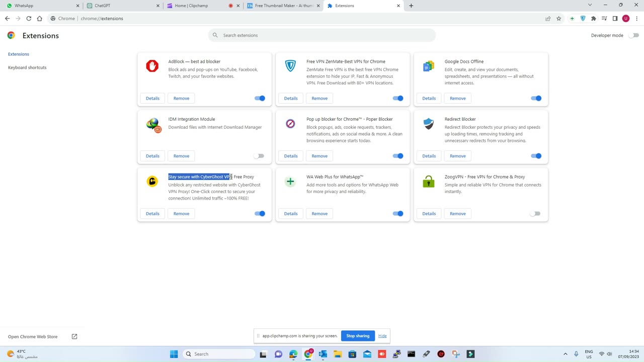
Task: Click the CyberGhost yellow ghost icon
Action: click(x=152, y=182)
